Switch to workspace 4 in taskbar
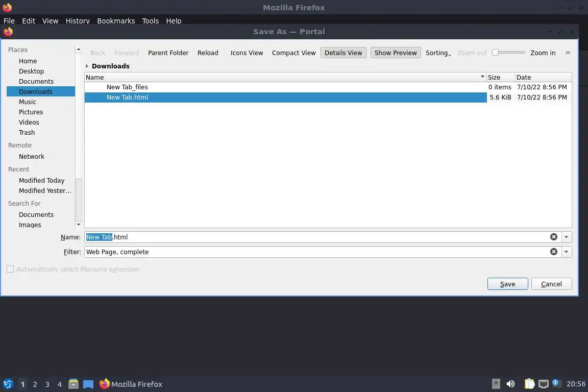The image size is (588, 392). point(60,384)
